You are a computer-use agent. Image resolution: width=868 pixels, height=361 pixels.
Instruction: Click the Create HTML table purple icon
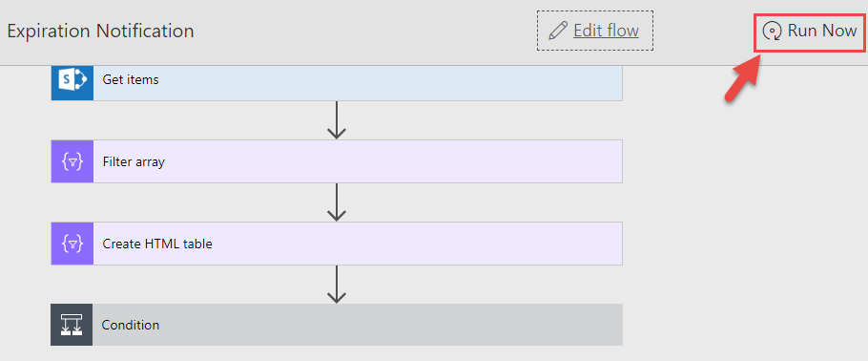tap(72, 244)
